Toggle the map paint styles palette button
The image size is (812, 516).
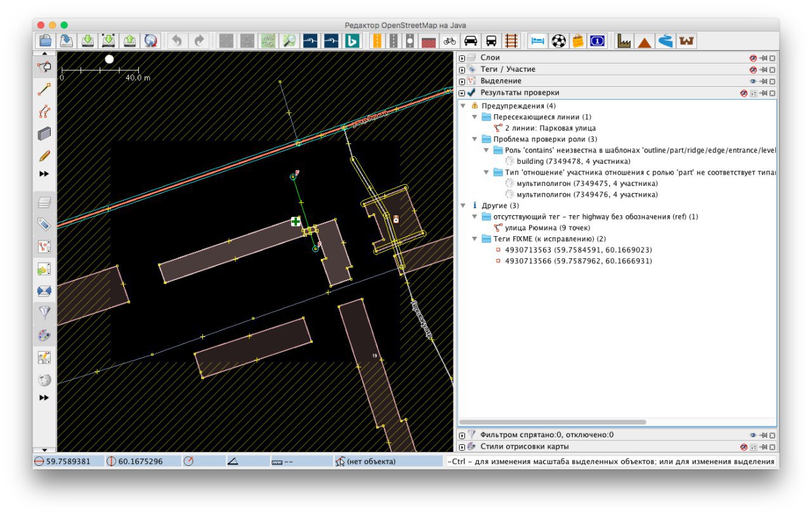pyautogui.click(x=44, y=334)
